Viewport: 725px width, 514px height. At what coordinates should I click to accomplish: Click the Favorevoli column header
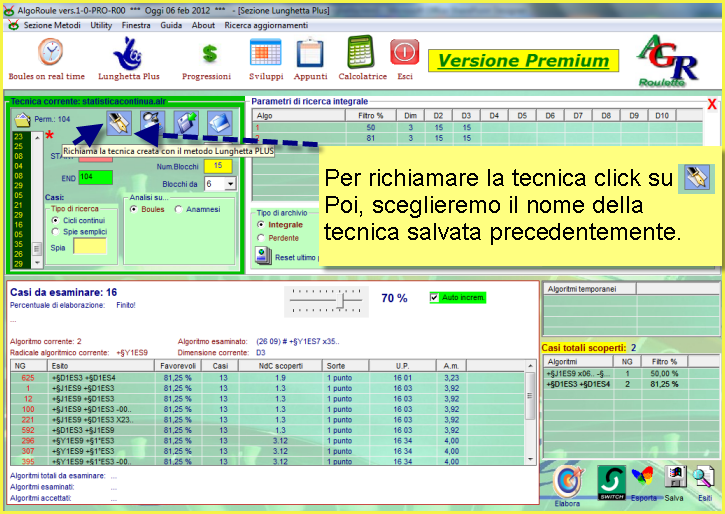[178, 366]
